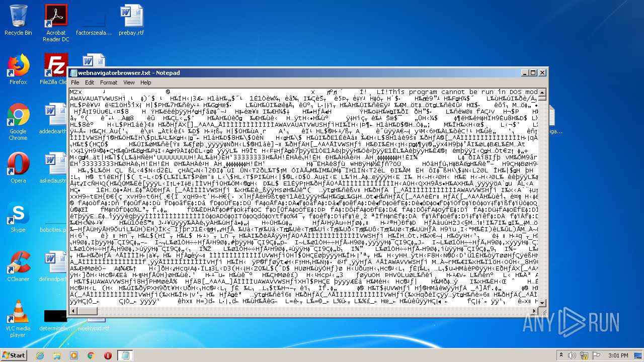Open the Edit menu in Notepad
Screen dimensions: 644x362
click(90, 82)
